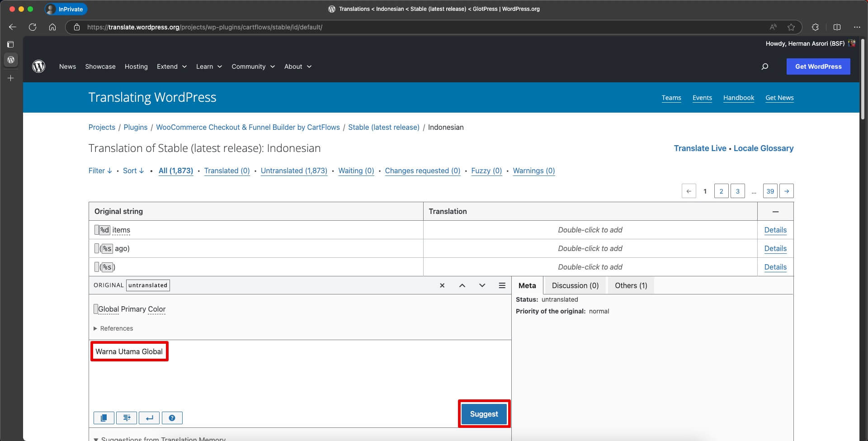Go to next string with down arrow

(482, 285)
